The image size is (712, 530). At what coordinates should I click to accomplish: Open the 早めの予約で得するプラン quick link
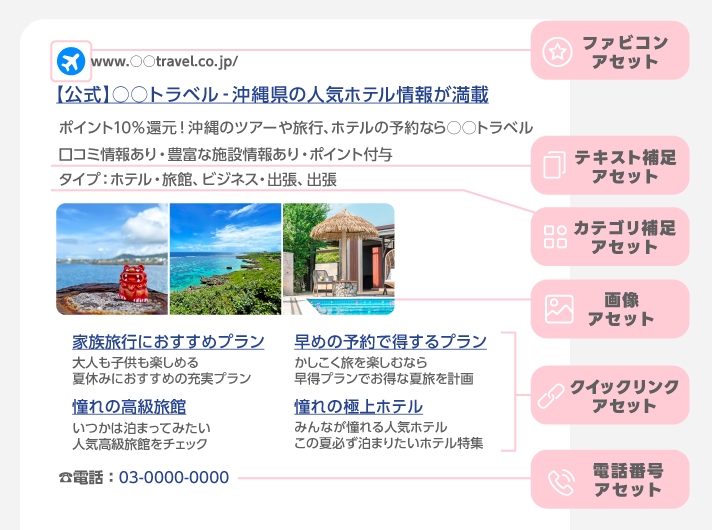pos(390,342)
